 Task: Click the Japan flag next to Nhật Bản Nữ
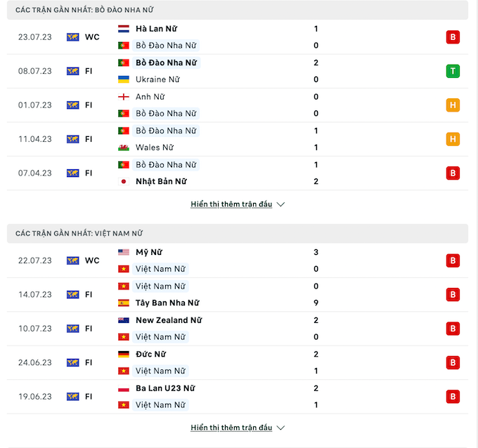[124, 181]
